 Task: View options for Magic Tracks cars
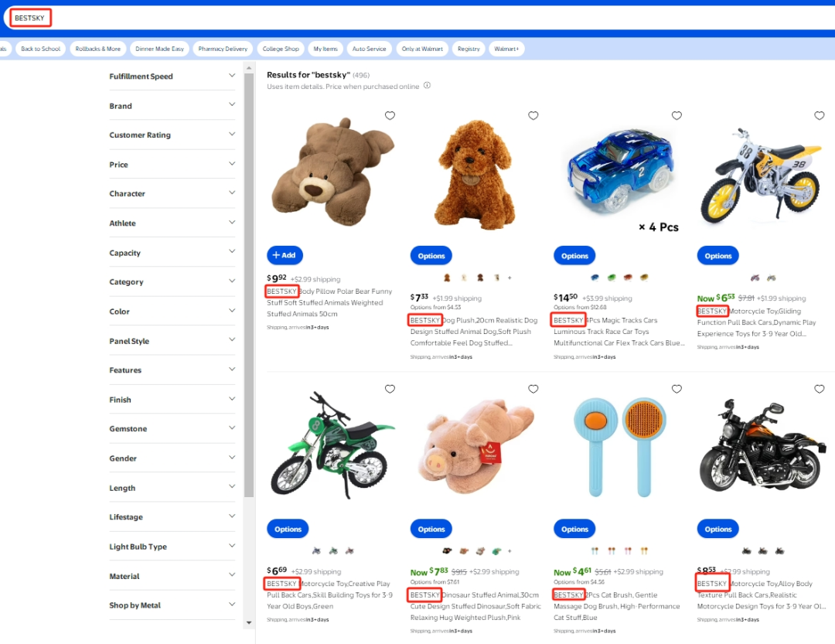click(574, 256)
